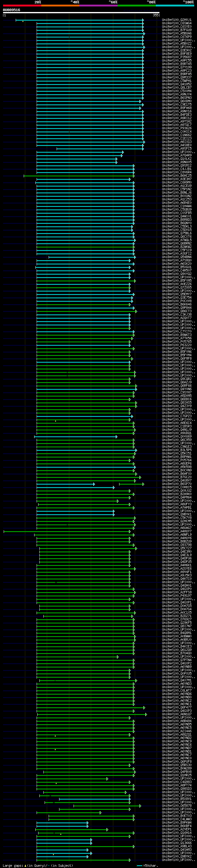Viewport: 197px width, 868px height.
Task: Select the label UniRef100_A7WQL5
Action: click(177, 240)
